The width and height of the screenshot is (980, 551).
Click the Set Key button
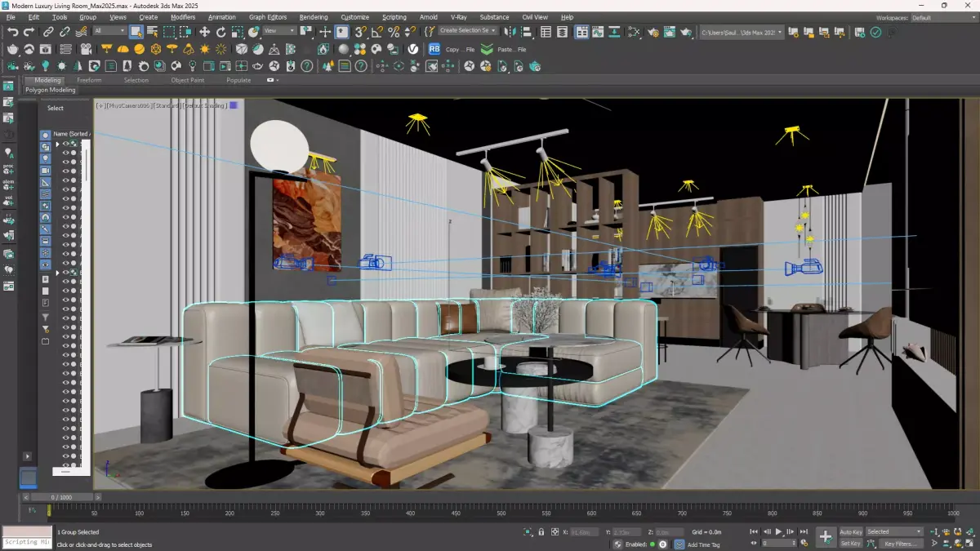851,543
